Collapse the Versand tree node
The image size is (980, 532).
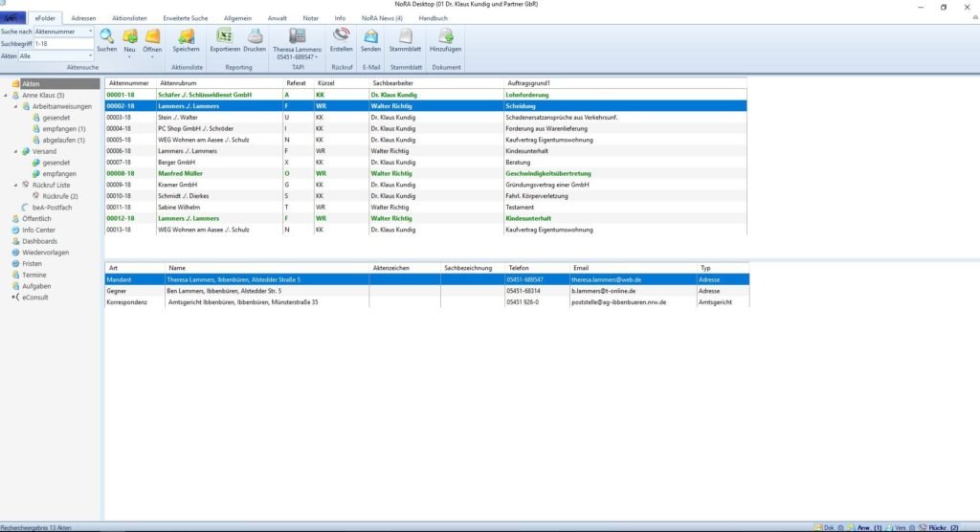point(15,151)
